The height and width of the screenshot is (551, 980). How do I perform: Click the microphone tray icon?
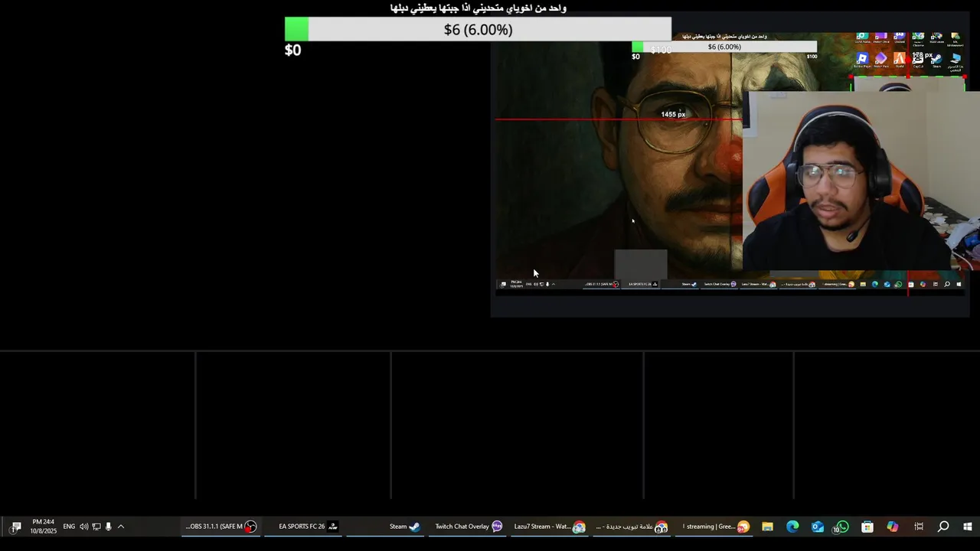pos(108,527)
